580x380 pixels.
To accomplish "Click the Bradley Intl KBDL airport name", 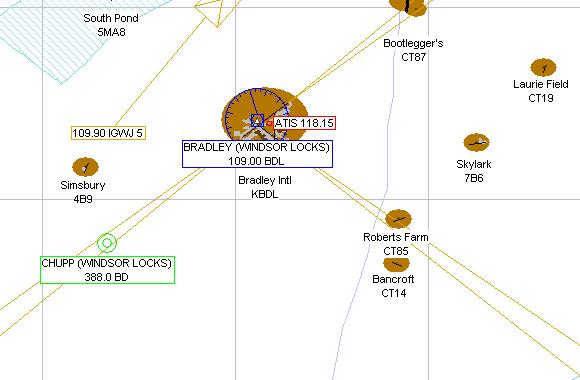I will tap(265, 187).
